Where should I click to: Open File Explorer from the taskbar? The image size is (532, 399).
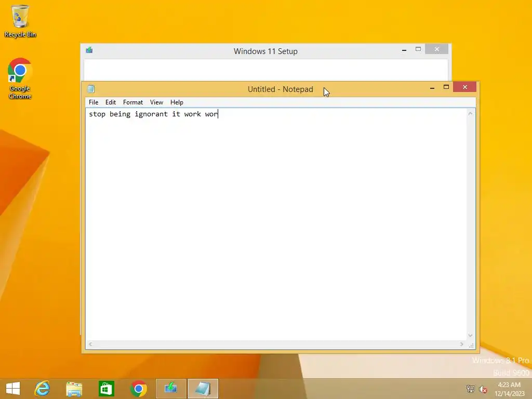[74, 389]
